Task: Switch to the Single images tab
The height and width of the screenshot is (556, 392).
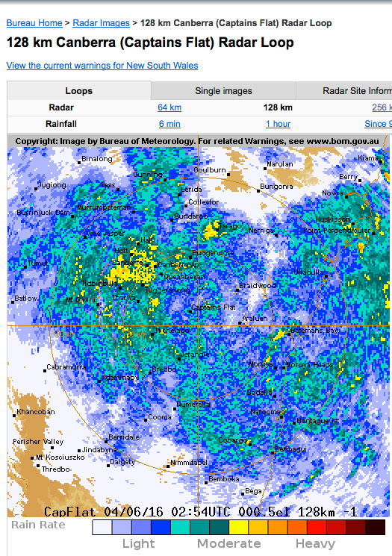Action: pos(223,91)
